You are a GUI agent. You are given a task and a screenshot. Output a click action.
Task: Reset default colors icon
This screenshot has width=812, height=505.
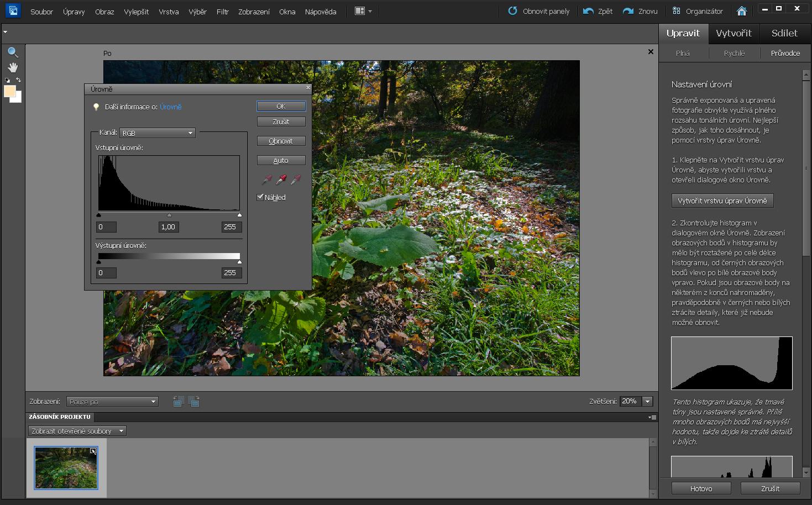(x=7, y=80)
